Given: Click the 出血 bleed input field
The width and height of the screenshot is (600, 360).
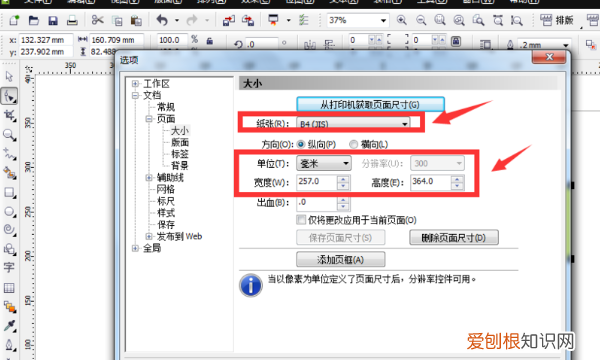Looking at the screenshot, I should point(317,203).
